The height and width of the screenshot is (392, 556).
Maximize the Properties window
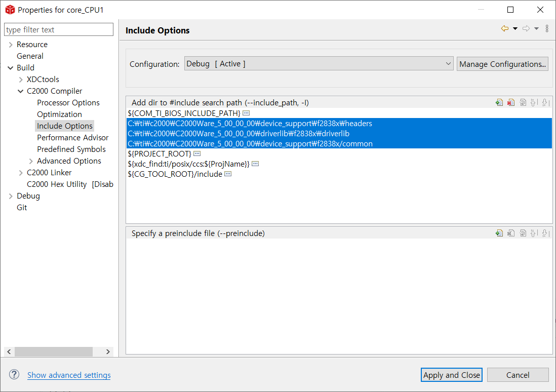pyautogui.click(x=510, y=10)
